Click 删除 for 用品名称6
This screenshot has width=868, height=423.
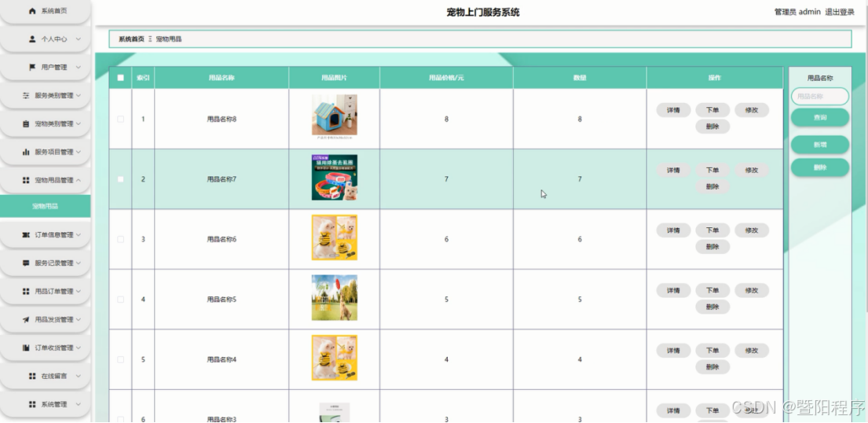pos(712,247)
